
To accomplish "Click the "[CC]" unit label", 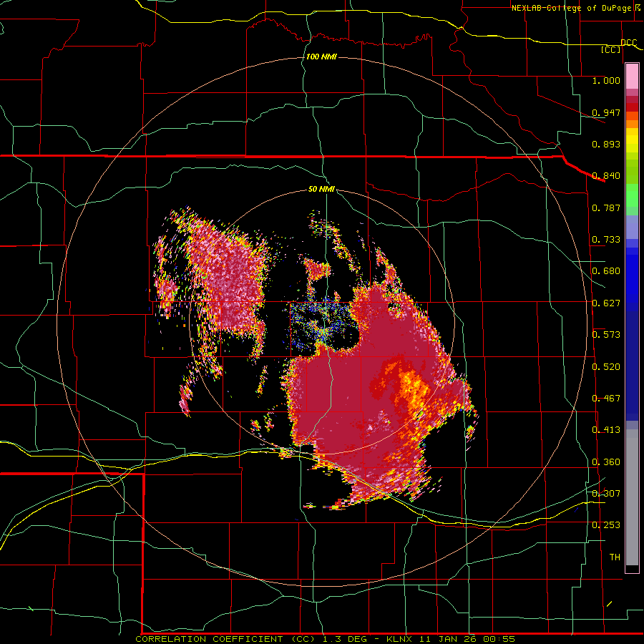I will 611,49.
